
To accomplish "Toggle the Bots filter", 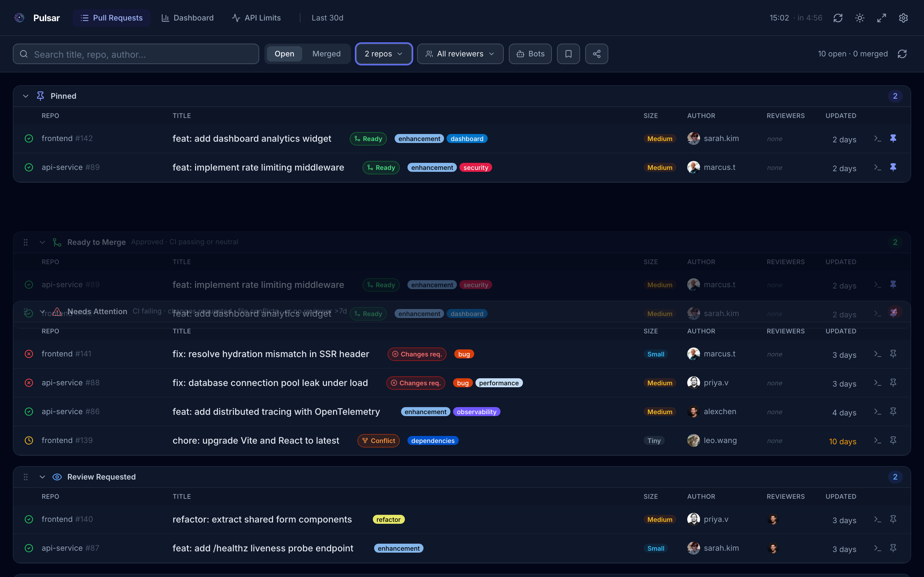I will (x=530, y=54).
